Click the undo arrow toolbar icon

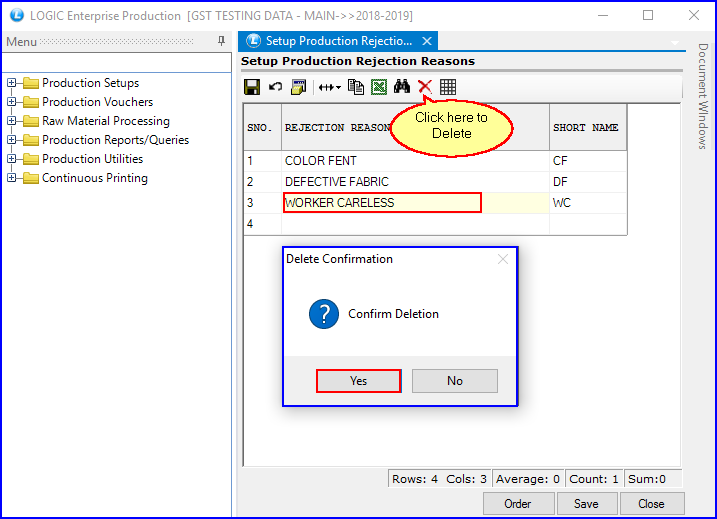click(275, 87)
